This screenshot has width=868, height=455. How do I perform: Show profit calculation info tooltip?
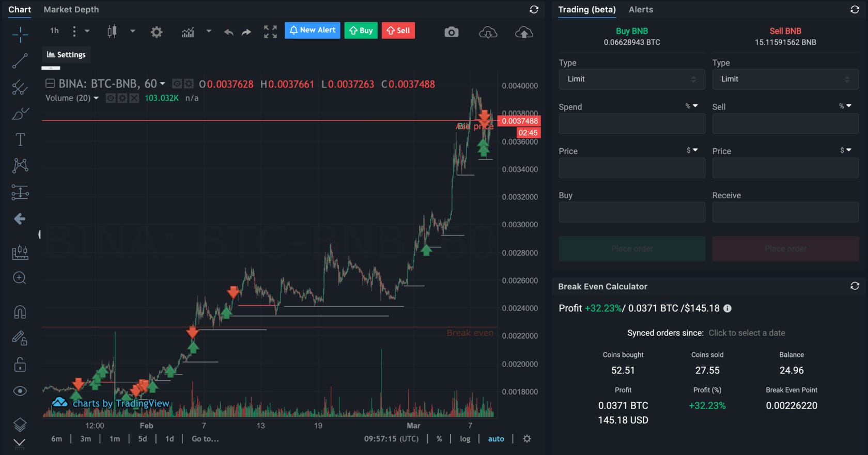point(727,308)
